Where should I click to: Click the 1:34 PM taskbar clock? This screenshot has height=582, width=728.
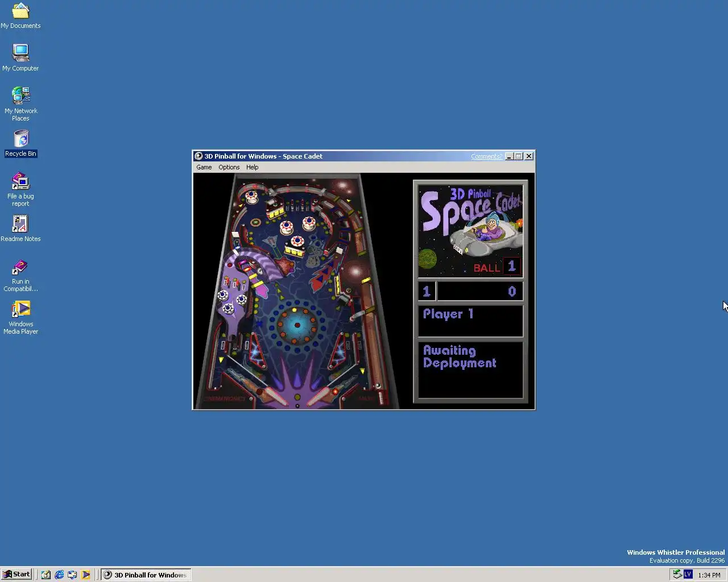coord(709,575)
